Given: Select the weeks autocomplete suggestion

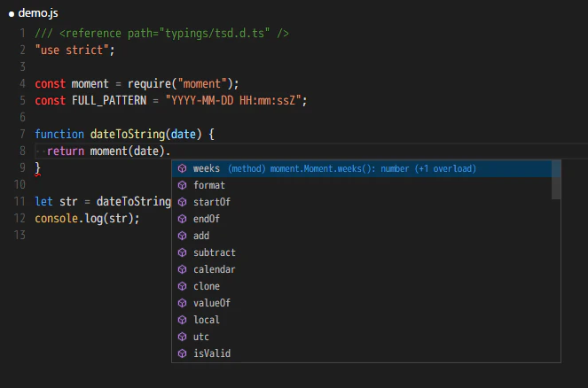Looking at the screenshot, I should pos(362,168).
